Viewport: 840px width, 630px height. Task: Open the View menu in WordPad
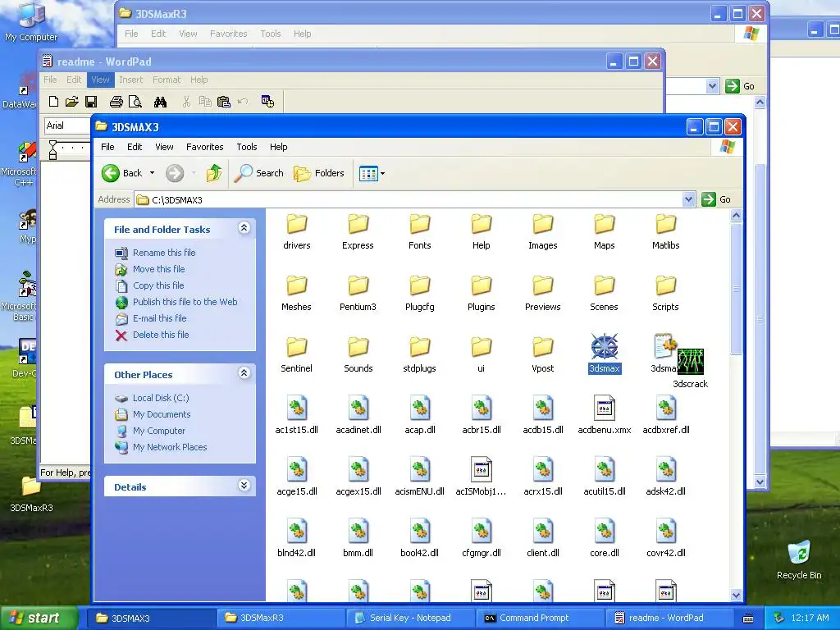tap(100, 80)
